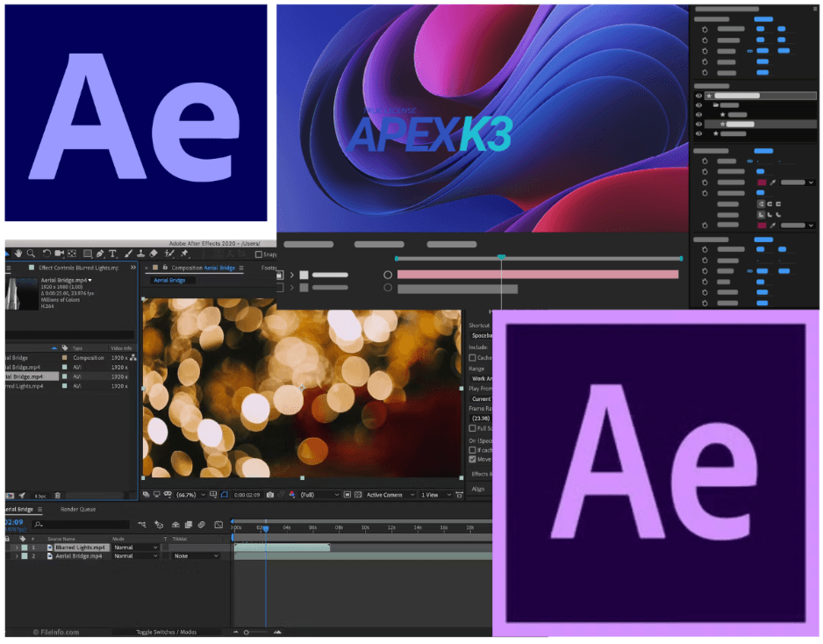The image size is (823, 644).
Task: Open the Mode dropdown for Blurred Lights.mp4
Action: point(135,547)
